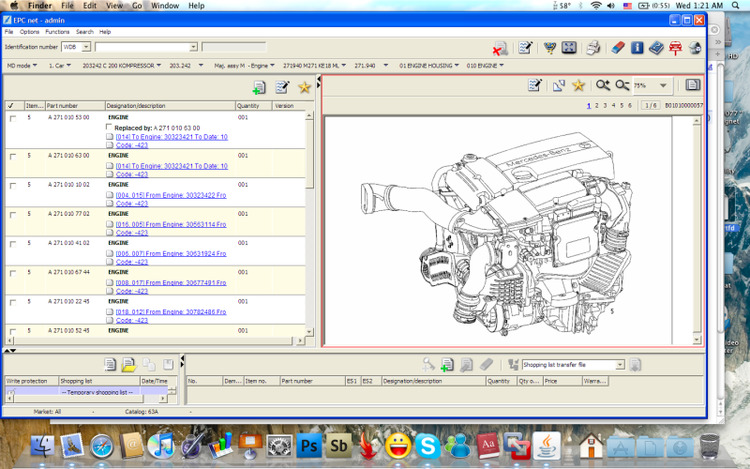Screen dimensions: 750x469
Task: Check the box for part A 271 010 77 02
Action: [13, 215]
